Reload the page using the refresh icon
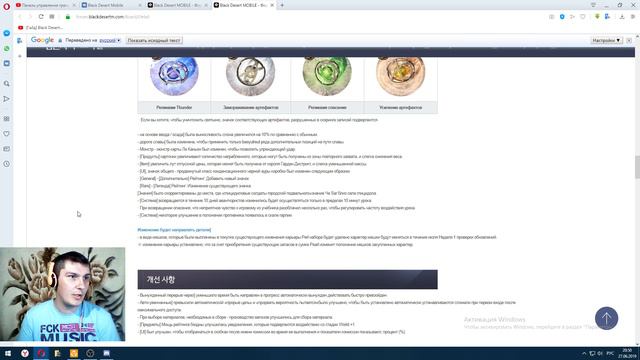The width and height of the screenshot is (640, 360). point(41,17)
